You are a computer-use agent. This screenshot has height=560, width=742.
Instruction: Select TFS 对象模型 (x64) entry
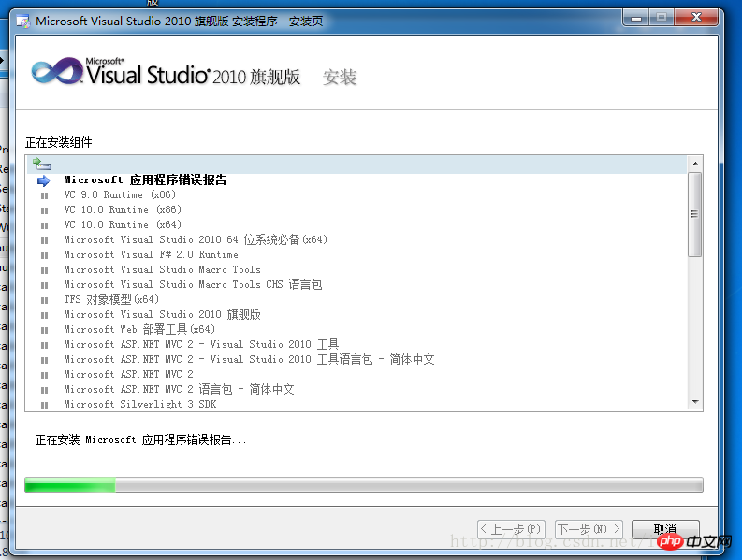111,299
